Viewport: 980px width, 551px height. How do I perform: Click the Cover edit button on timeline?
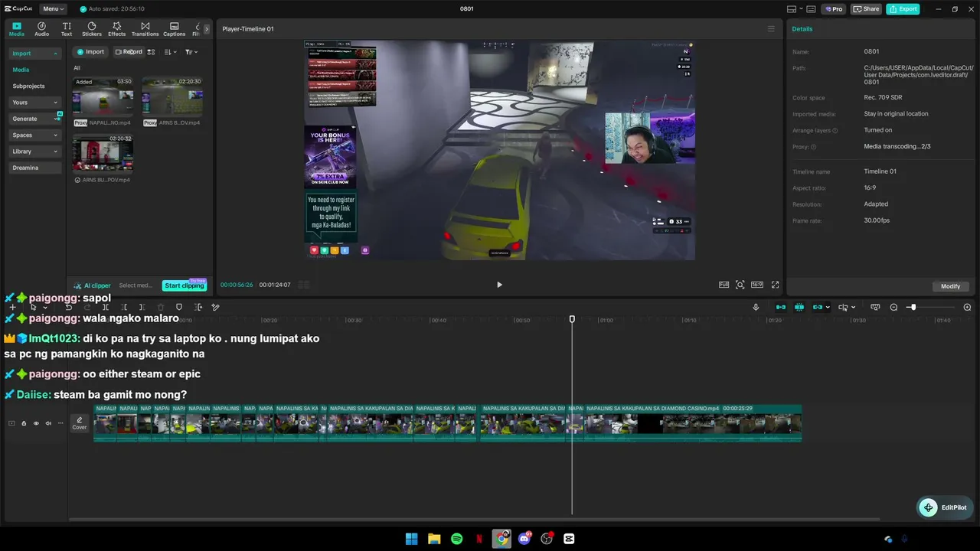tap(80, 423)
